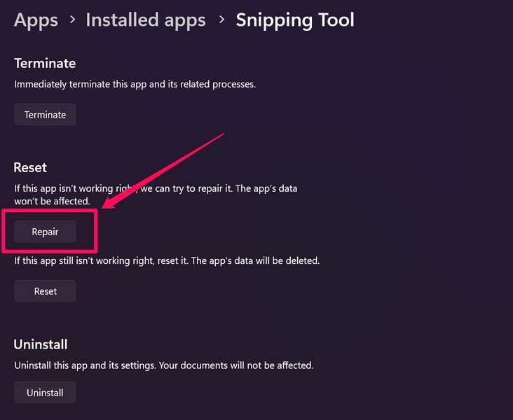Click 'The app's data will be deleted' text
The image size is (513, 420).
coord(259,260)
